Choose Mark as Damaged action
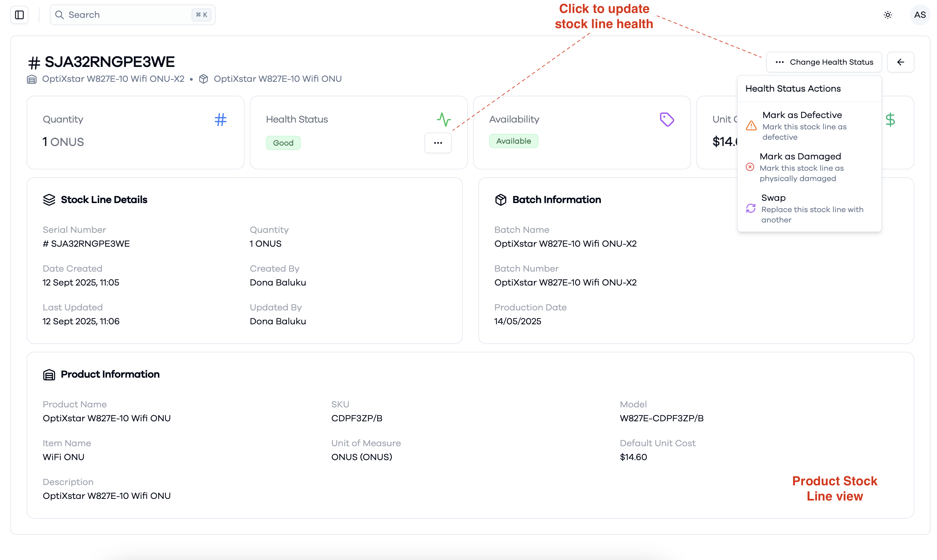Screen dimensions: 937x560 point(810,167)
